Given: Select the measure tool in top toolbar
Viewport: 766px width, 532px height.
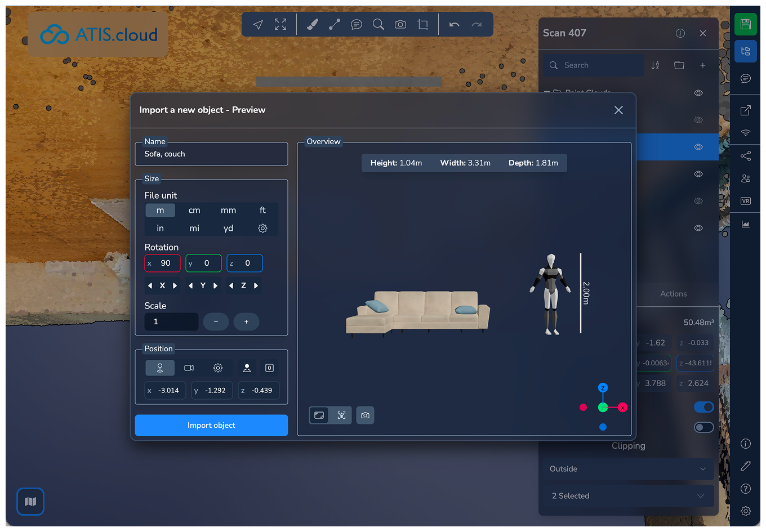Looking at the screenshot, I should pyautogui.click(x=335, y=25).
